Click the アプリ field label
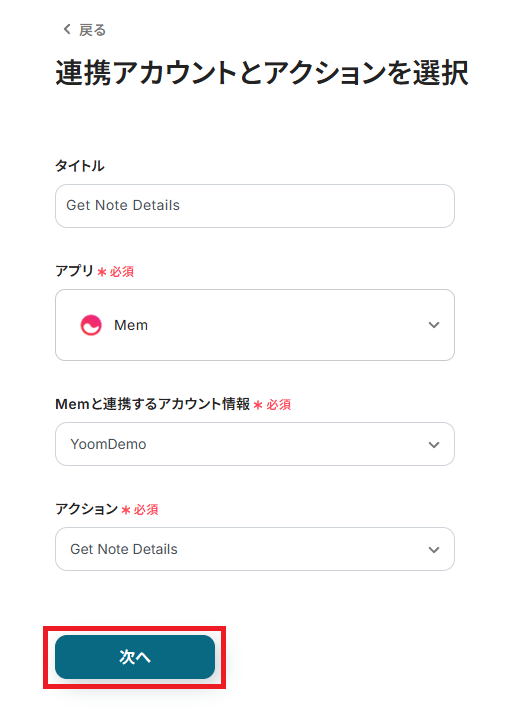 pos(74,271)
